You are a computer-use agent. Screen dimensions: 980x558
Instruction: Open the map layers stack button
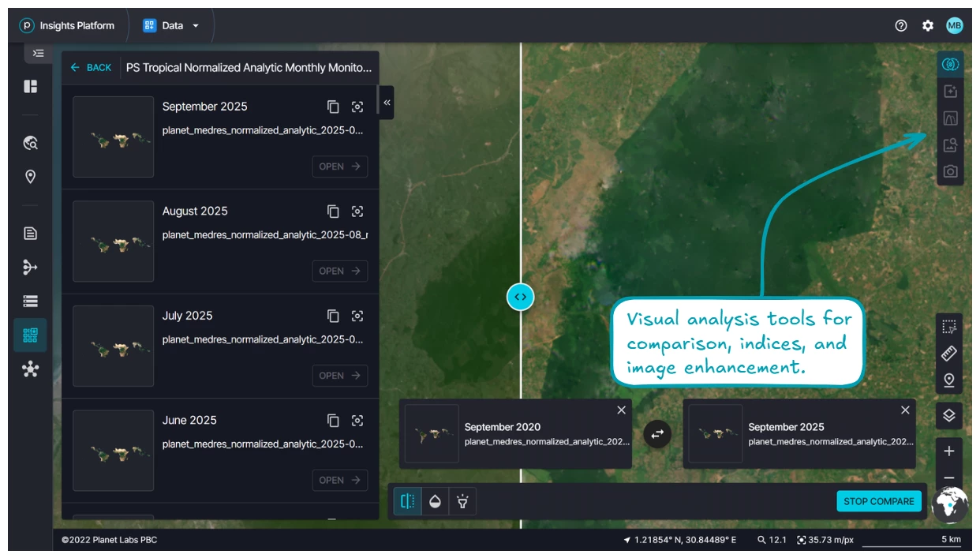(949, 415)
